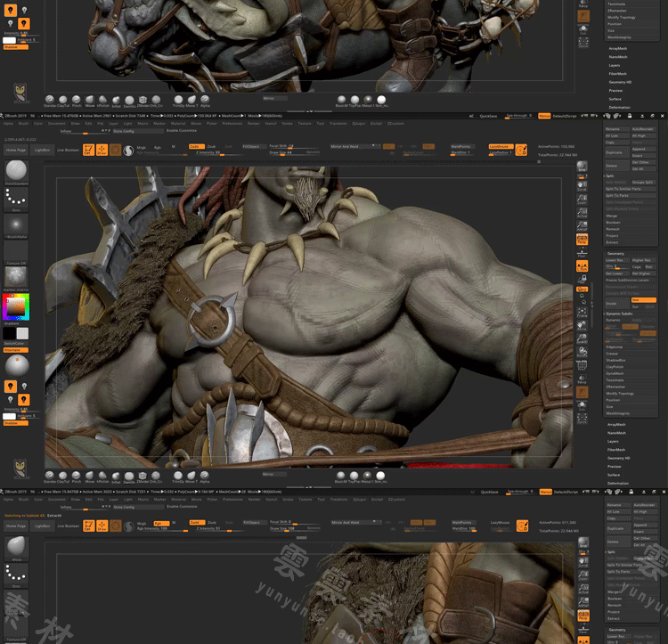Screen dimensions: 668x644
Task: Expand the EdgeLoop section in middle window
Action: pyautogui.click(x=615, y=346)
